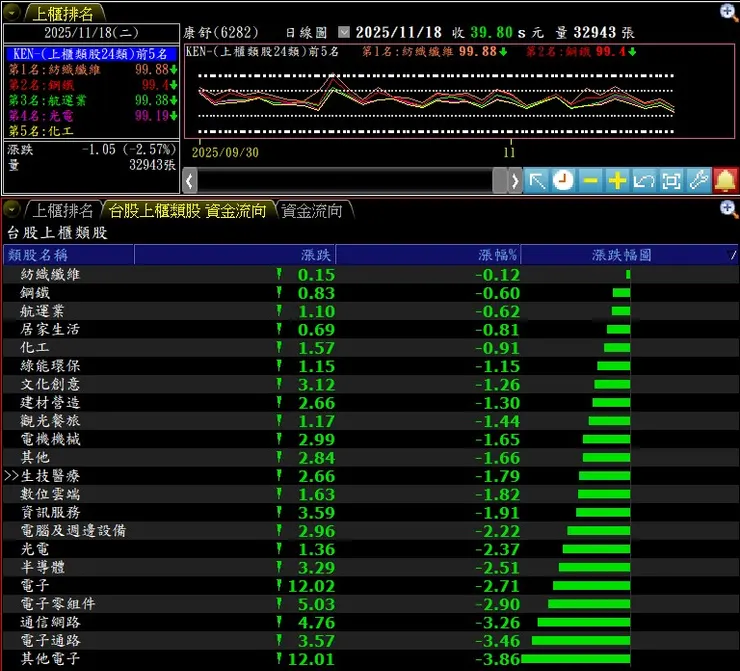The height and width of the screenshot is (671, 740).
Task: Select the 紡織纖維 sector row
Action: pyautogui.click(x=370, y=274)
